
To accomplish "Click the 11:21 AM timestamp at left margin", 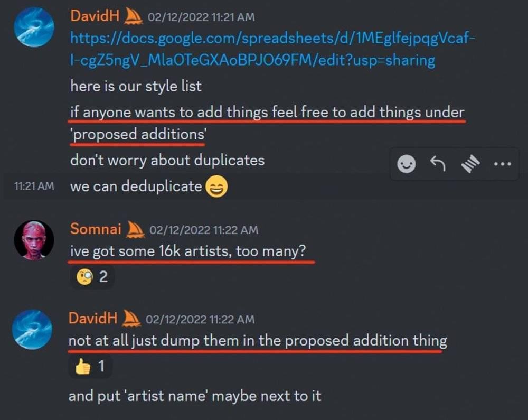I will (x=34, y=186).
